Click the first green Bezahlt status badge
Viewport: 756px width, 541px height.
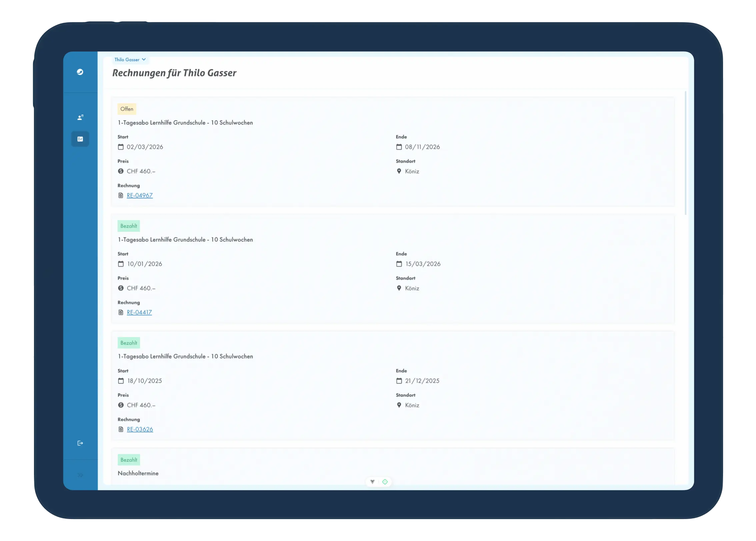click(129, 226)
